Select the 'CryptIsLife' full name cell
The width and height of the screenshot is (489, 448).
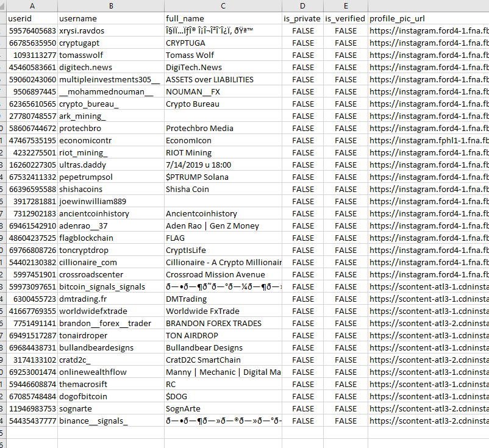(x=223, y=250)
